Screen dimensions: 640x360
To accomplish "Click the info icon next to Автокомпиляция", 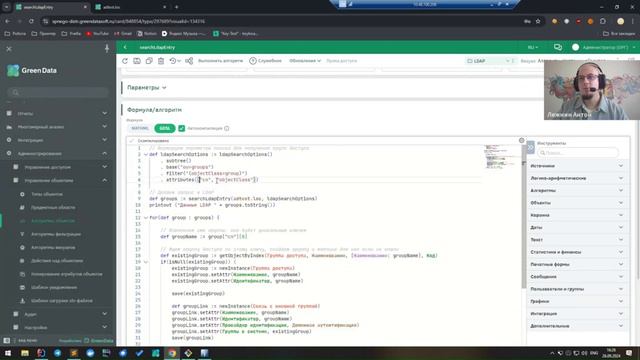I will tap(227, 128).
